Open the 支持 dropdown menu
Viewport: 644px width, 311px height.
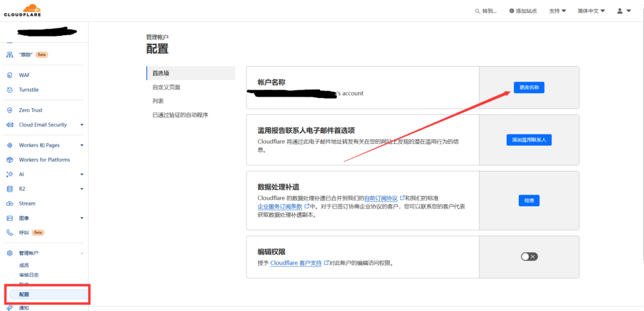coord(557,11)
